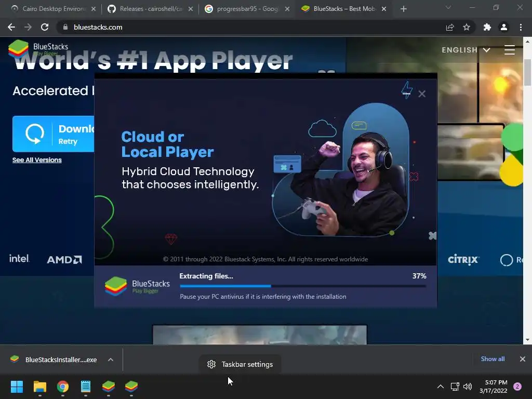This screenshot has height=399, width=532.
Task: Open the See All Versions link
Action: (37, 160)
